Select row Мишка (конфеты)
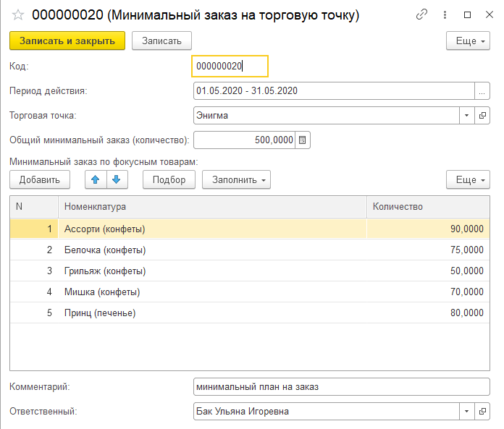The image size is (504, 429). click(250, 292)
